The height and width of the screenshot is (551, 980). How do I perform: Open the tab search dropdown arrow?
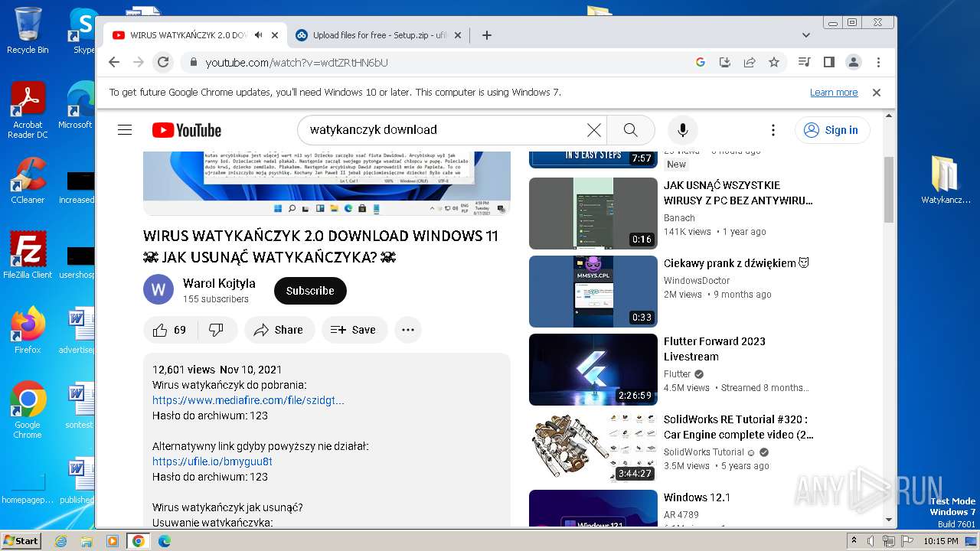coord(805,35)
